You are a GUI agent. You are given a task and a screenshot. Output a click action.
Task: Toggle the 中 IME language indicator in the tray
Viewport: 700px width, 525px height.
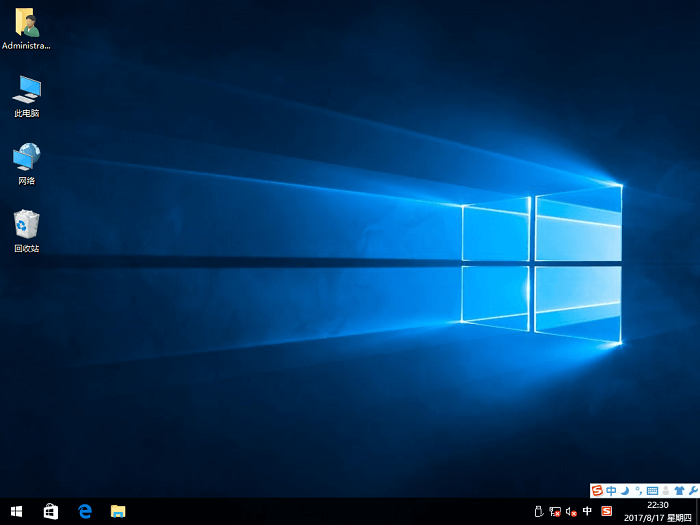(x=587, y=511)
